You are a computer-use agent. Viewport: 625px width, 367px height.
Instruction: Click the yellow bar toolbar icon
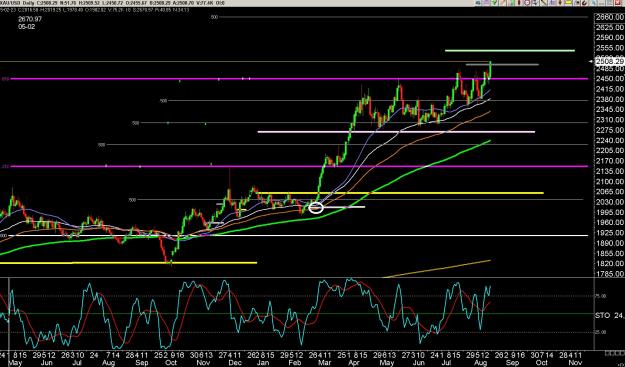click(568, 2)
